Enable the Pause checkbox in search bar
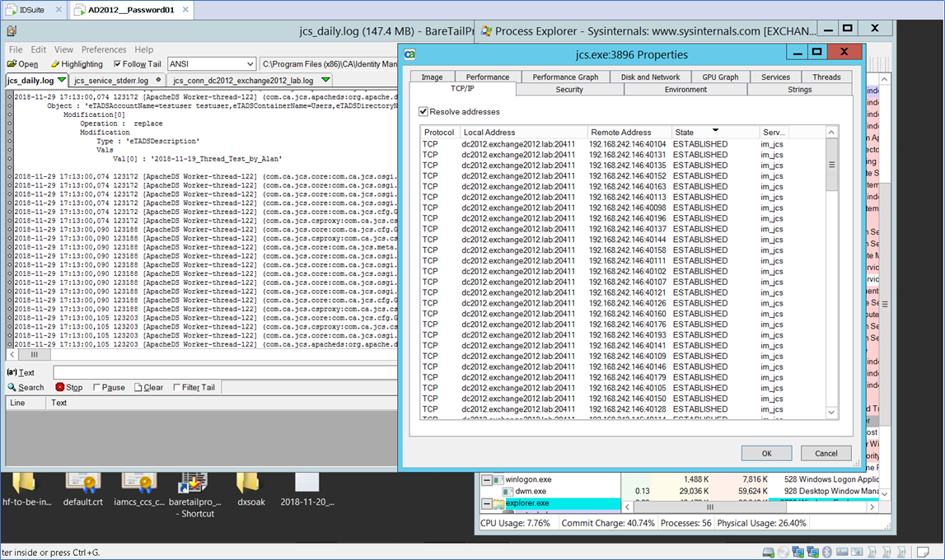This screenshot has height=560, width=945. click(96, 387)
